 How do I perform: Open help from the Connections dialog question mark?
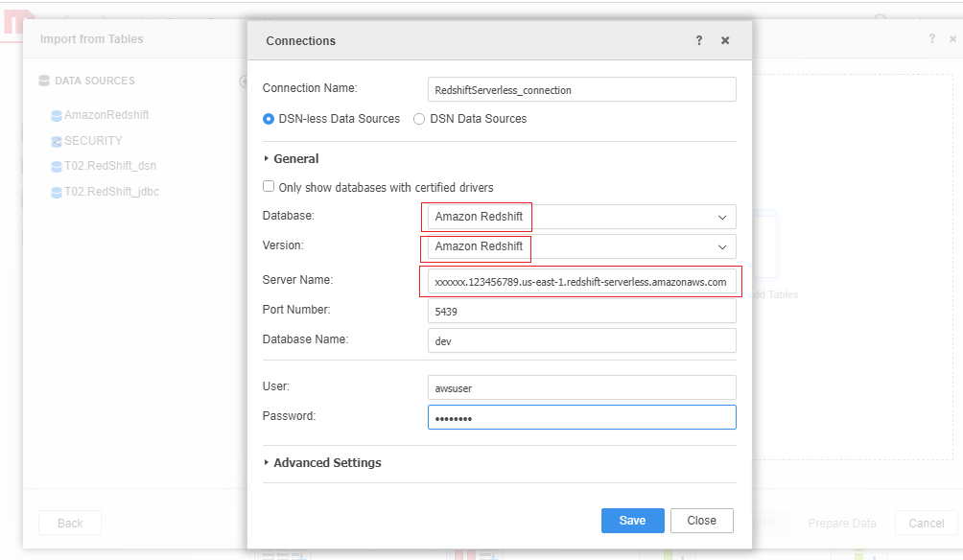click(x=699, y=40)
